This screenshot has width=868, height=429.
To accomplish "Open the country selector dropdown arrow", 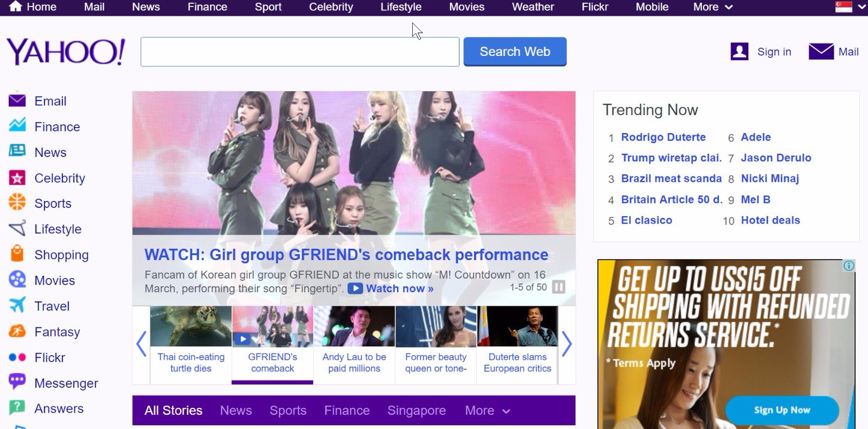I will point(862,7).
